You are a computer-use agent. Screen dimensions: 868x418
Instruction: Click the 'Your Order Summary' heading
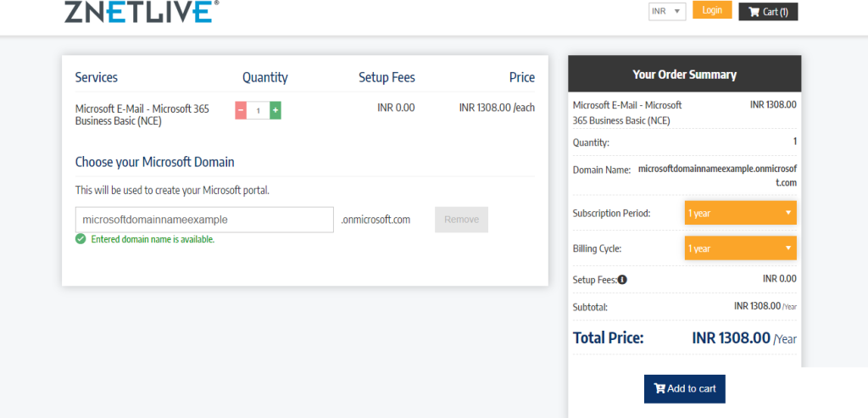pos(684,74)
